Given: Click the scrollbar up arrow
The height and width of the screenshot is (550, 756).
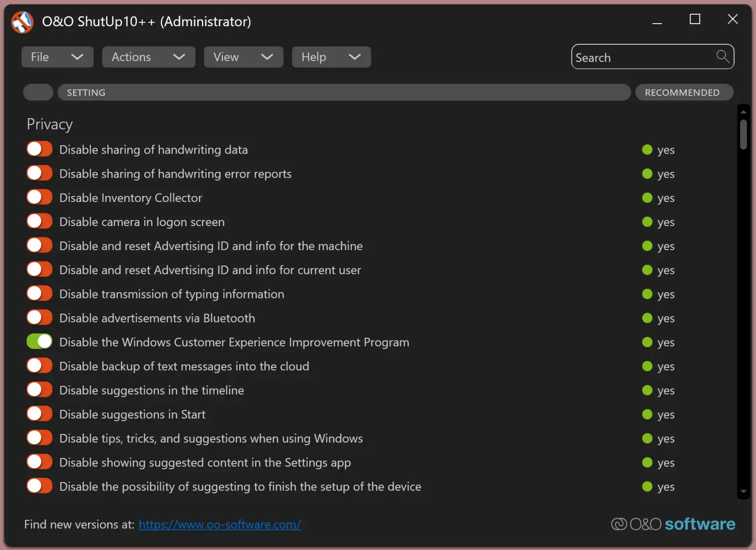Looking at the screenshot, I should pos(744,112).
